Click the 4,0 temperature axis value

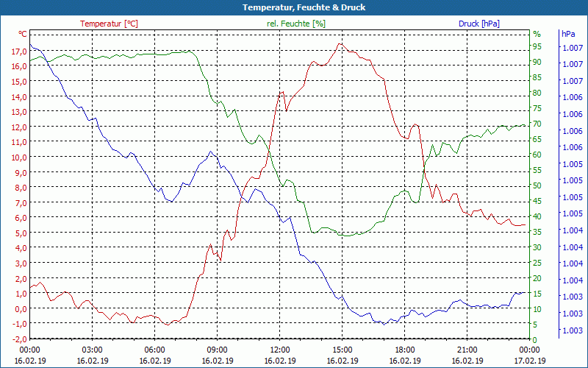(x=21, y=248)
